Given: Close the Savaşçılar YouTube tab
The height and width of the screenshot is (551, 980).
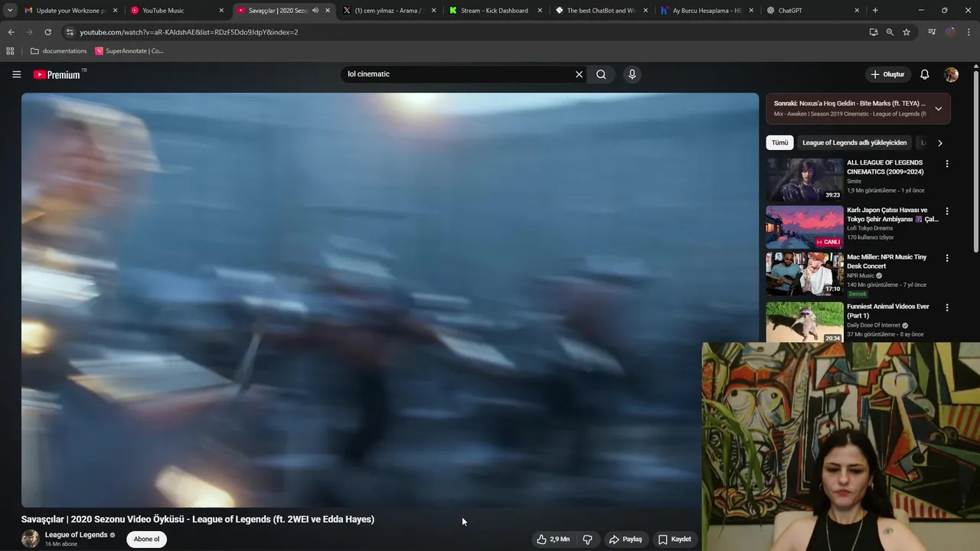Looking at the screenshot, I should [328, 11].
